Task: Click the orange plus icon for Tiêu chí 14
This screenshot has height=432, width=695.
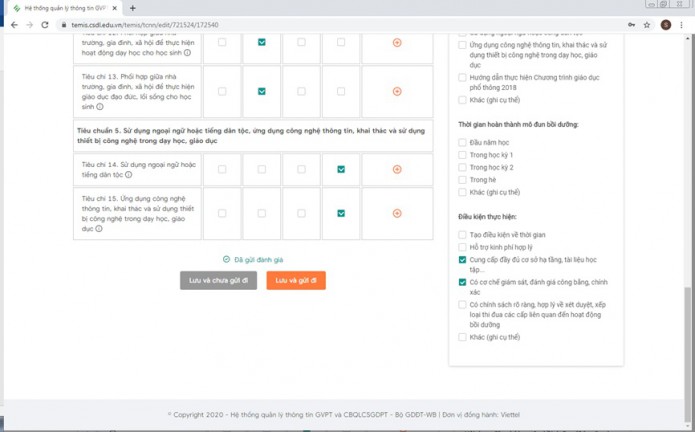Action: pyautogui.click(x=397, y=169)
